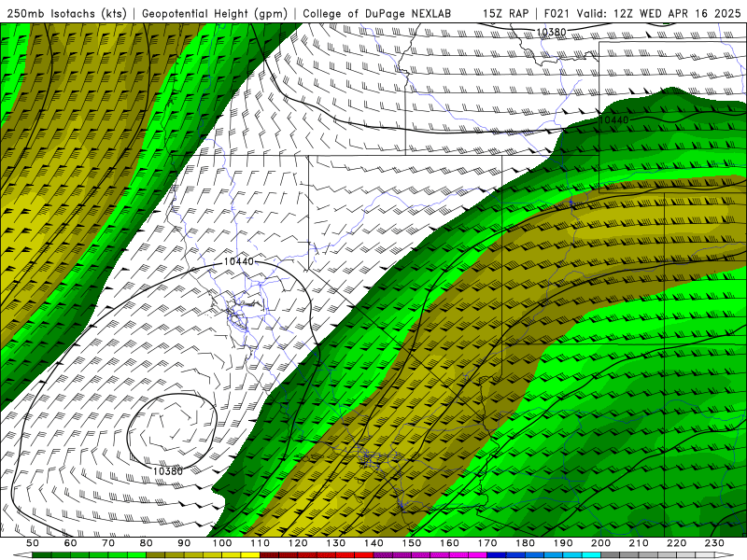
Task: Click the 50 label on the color scale
Action: [33, 543]
